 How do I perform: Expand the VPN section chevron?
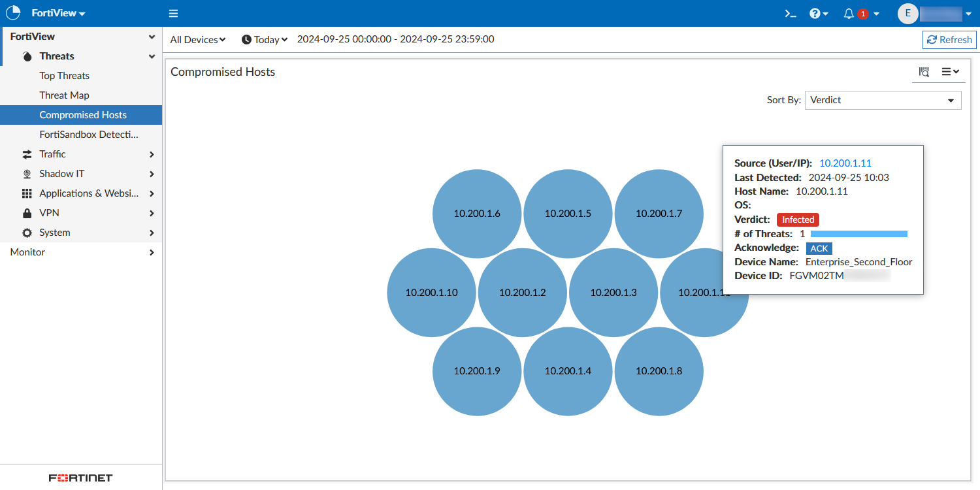point(152,213)
